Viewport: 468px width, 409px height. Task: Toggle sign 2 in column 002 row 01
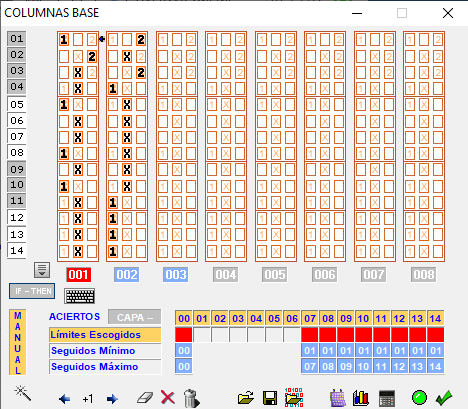141,40
